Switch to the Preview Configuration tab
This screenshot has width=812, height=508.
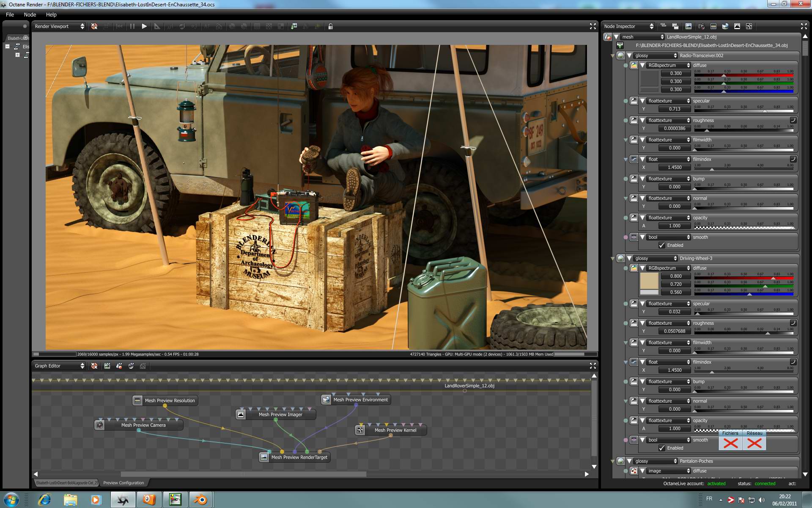pos(123,483)
